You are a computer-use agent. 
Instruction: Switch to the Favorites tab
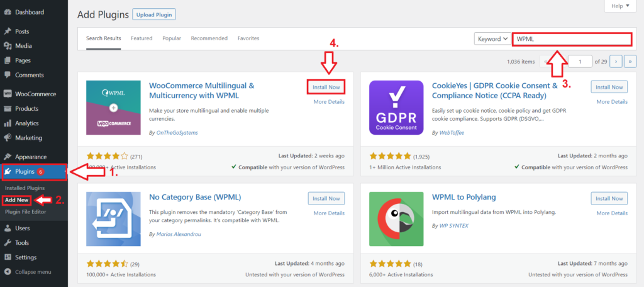pyautogui.click(x=248, y=38)
